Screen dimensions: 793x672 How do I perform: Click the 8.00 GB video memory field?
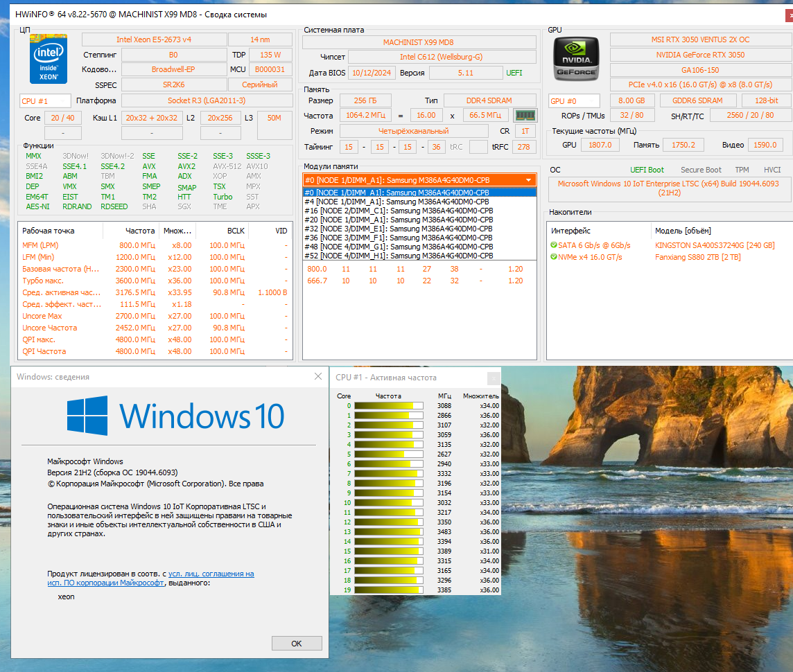tap(631, 100)
